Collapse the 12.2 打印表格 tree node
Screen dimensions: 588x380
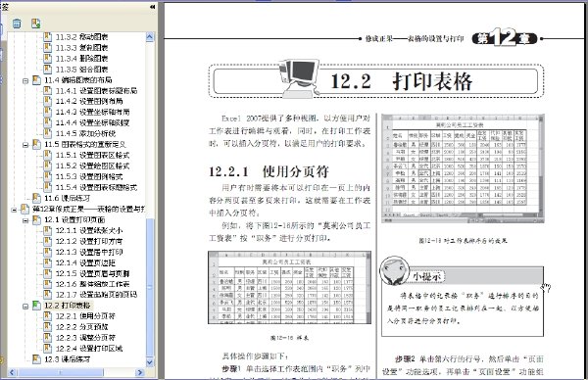pos(25,306)
